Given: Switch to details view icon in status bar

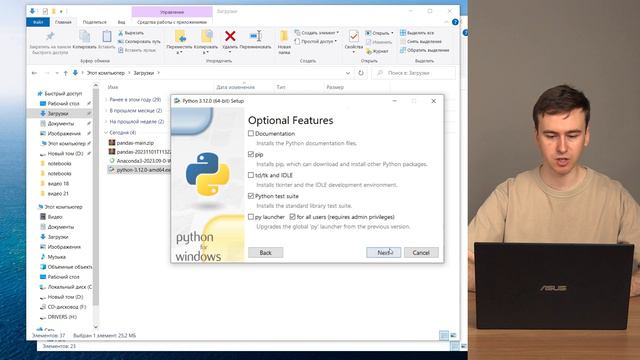Looking at the screenshot, I should click(x=444, y=336).
